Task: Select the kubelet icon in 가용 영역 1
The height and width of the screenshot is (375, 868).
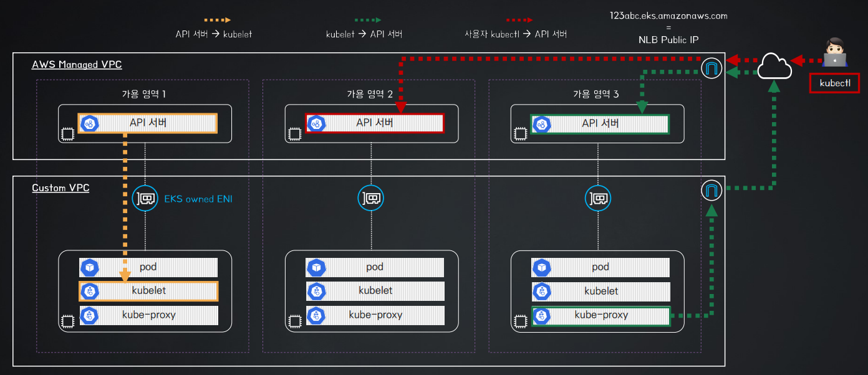Action: [x=90, y=291]
